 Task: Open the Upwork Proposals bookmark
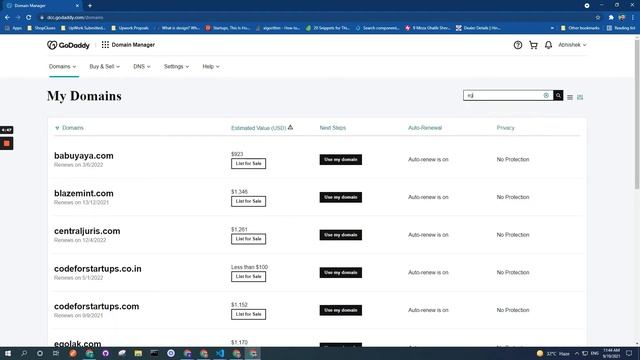(130, 28)
